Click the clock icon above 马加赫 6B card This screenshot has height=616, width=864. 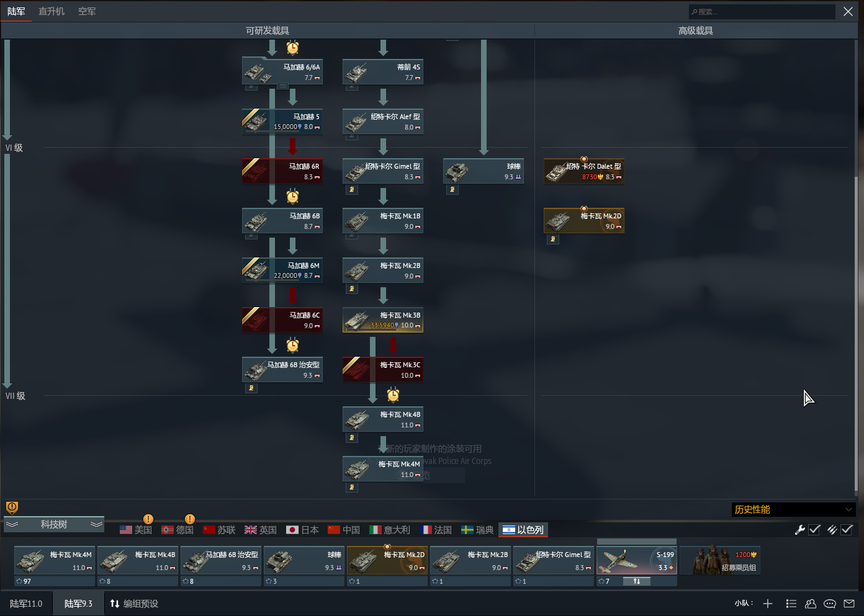pyautogui.click(x=292, y=197)
